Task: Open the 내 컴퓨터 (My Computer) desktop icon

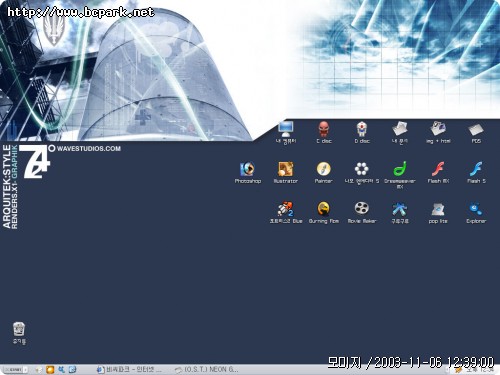Action: click(286, 132)
